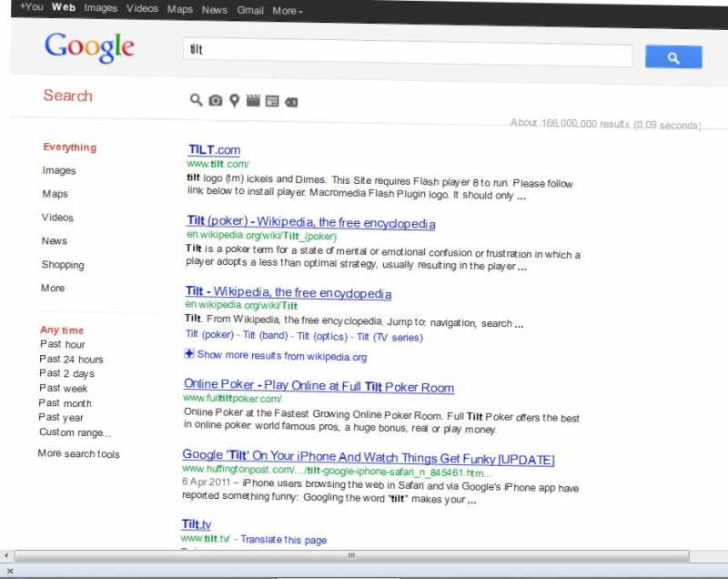This screenshot has width=728, height=579.
Task: Select the magnifier Everything search mode icon
Action: (x=196, y=99)
